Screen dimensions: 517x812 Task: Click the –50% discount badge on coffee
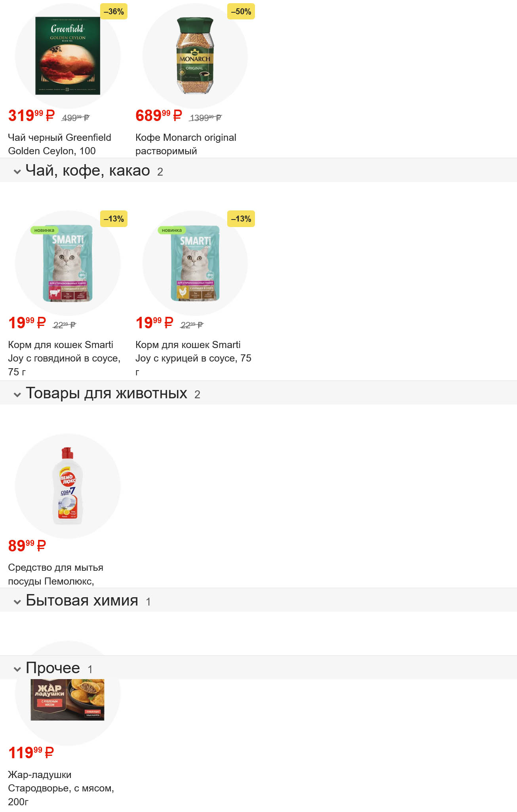coord(241,12)
